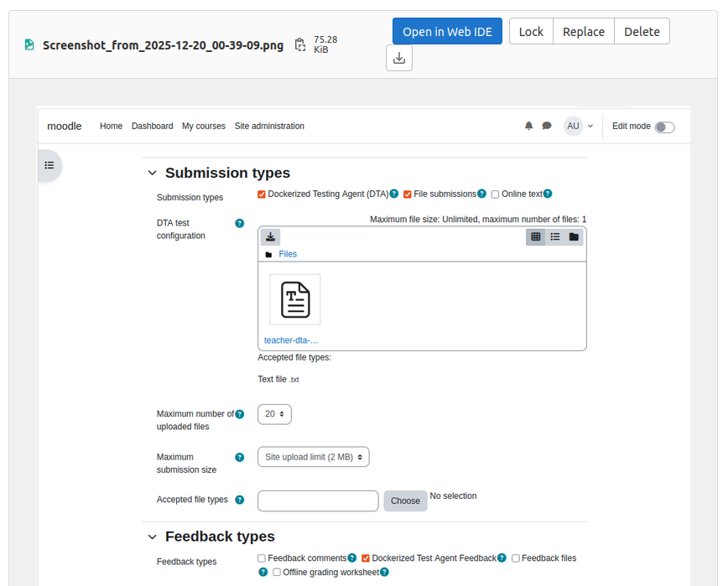
Task: Switch file manager to folder tree view
Action: pyautogui.click(x=574, y=237)
